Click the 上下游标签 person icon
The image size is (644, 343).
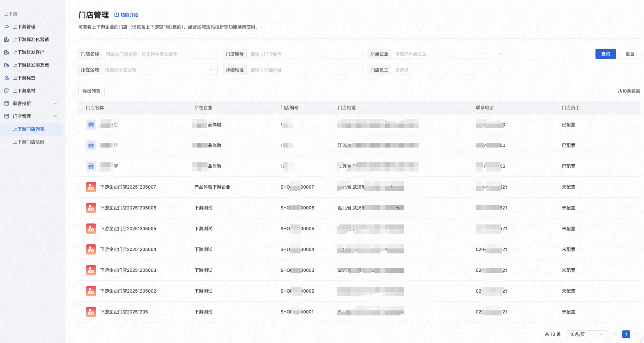[7, 78]
